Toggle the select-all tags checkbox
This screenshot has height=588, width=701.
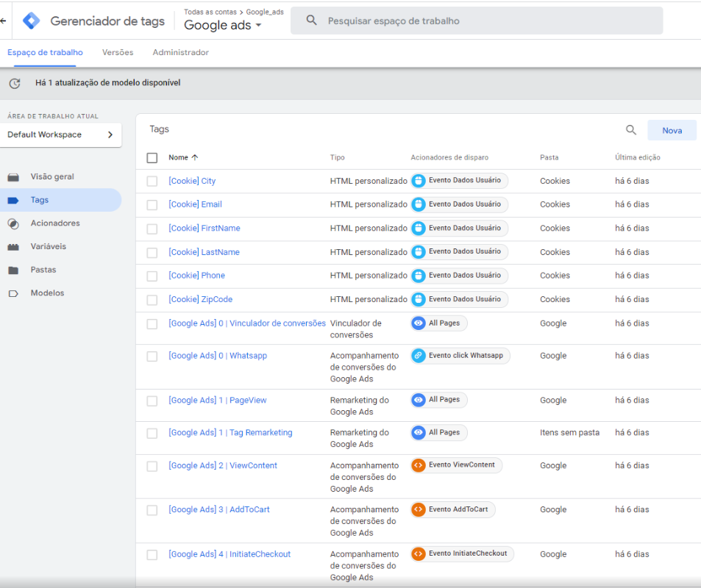click(152, 157)
